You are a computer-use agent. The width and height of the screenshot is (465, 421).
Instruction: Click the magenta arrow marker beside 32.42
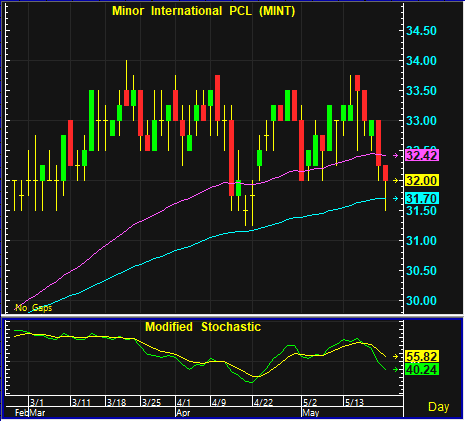pyautogui.click(x=396, y=156)
